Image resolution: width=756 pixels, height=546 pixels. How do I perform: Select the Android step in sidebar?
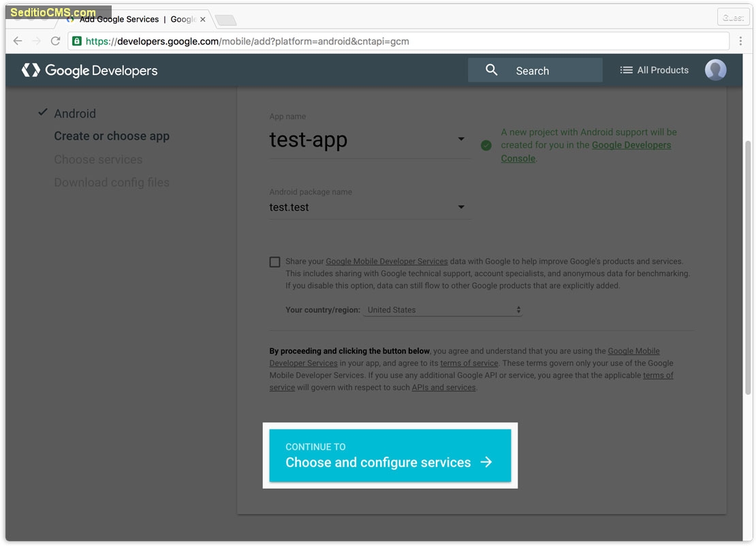click(x=75, y=113)
